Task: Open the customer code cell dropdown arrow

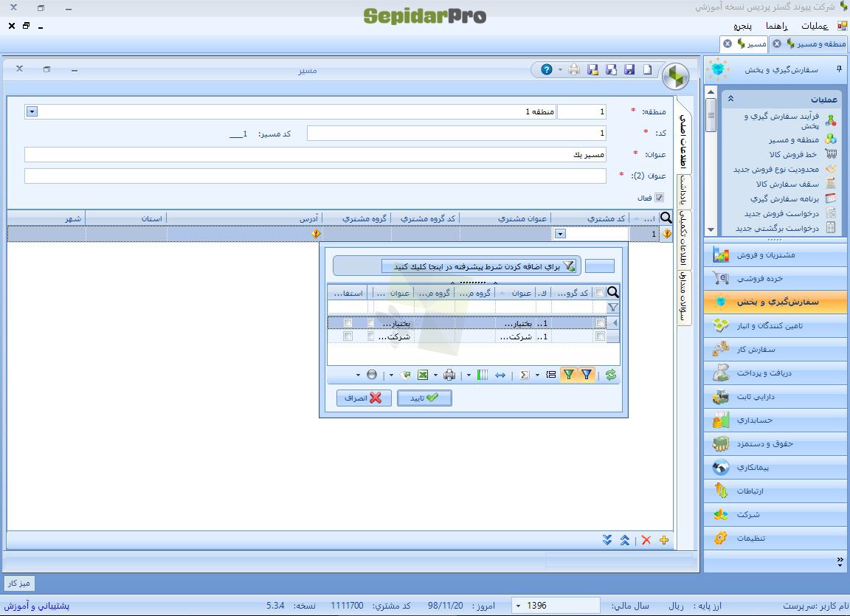Action: (x=561, y=234)
